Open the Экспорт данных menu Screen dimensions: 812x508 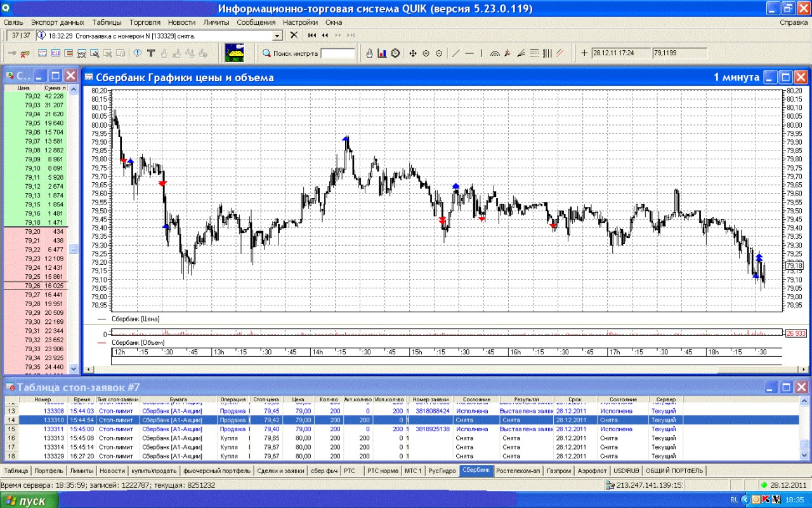pos(58,22)
